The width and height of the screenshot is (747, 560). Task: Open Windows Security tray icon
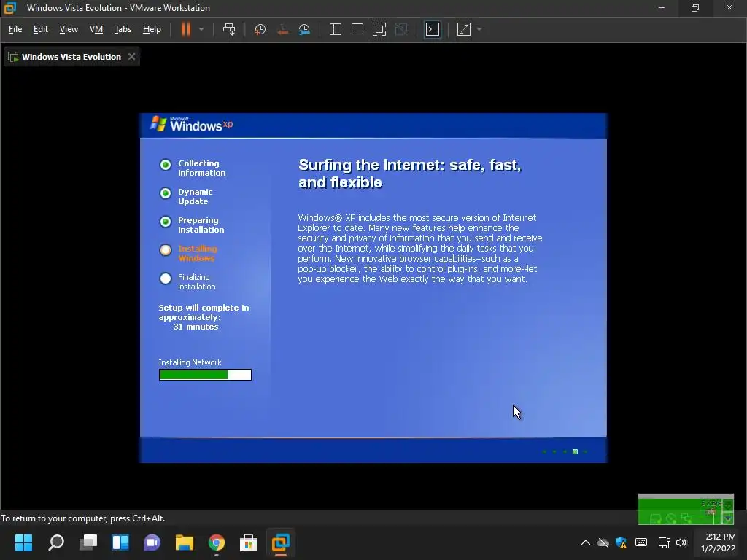pyautogui.click(x=622, y=542)
